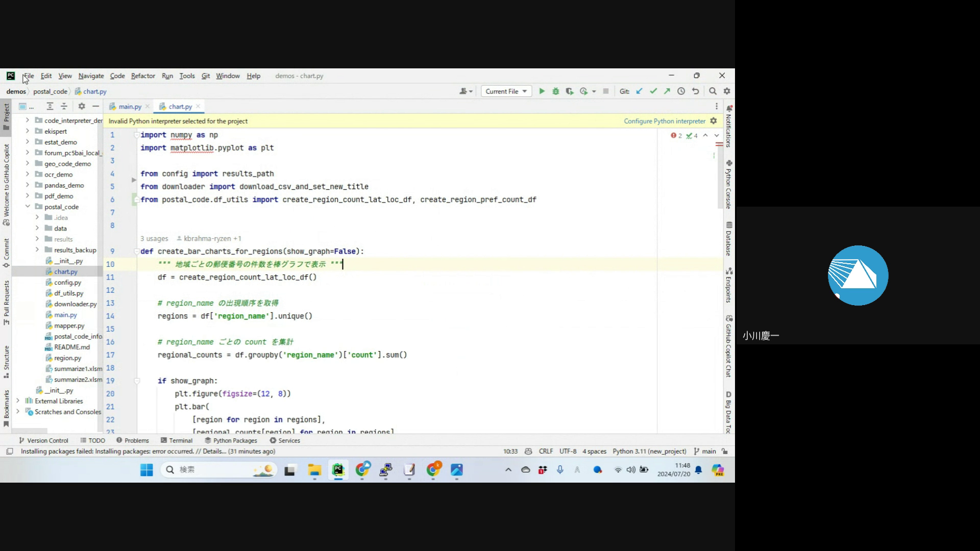The width and height of the screenshot is (980, 551).
Task: Open Git history clock icon
Action: point(681,91)
